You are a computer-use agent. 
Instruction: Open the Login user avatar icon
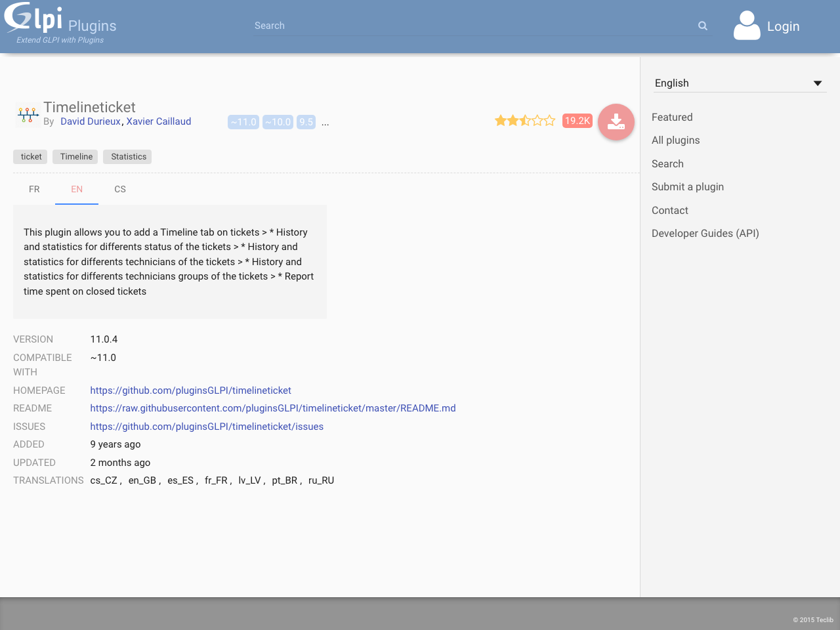(x=746, y=26)
